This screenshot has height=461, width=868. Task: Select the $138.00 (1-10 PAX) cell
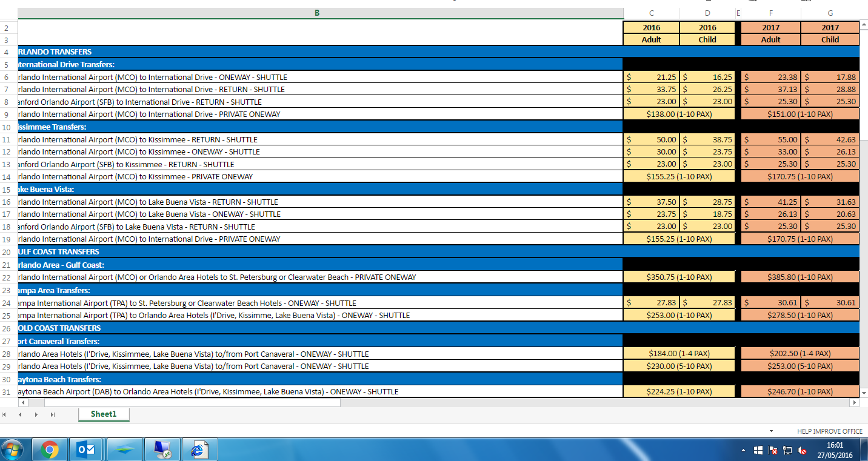point(679,114)
